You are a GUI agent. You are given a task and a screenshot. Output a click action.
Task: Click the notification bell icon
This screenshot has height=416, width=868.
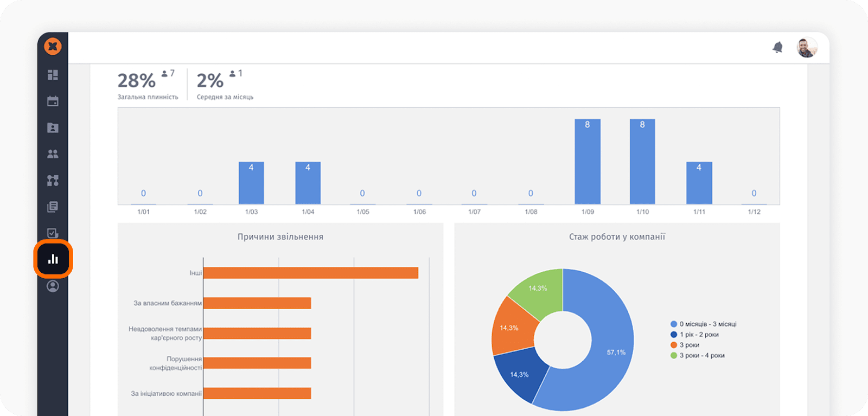(x=777, y=48)
